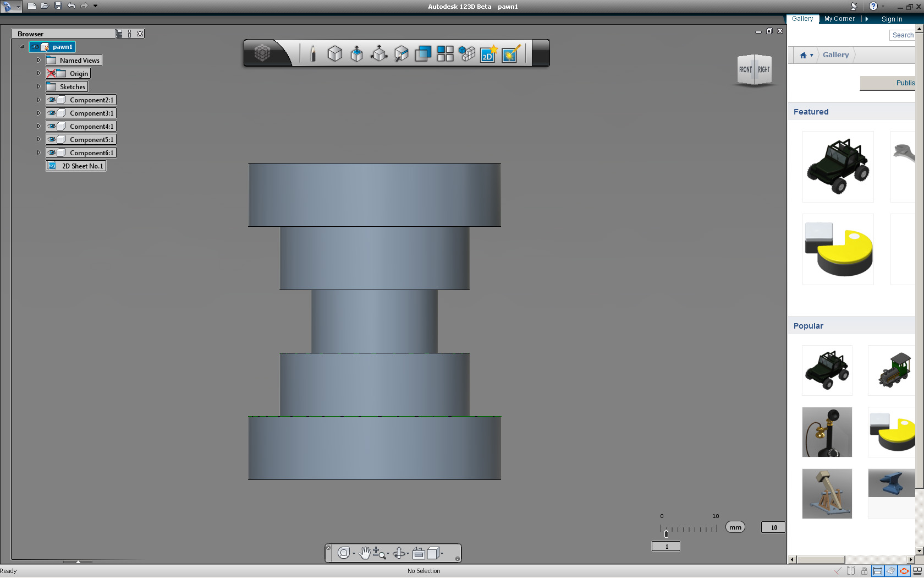This screenshot has height=578, width=924.
Task: Click the gallery scroll down arrow
Action: click(919, 551)
